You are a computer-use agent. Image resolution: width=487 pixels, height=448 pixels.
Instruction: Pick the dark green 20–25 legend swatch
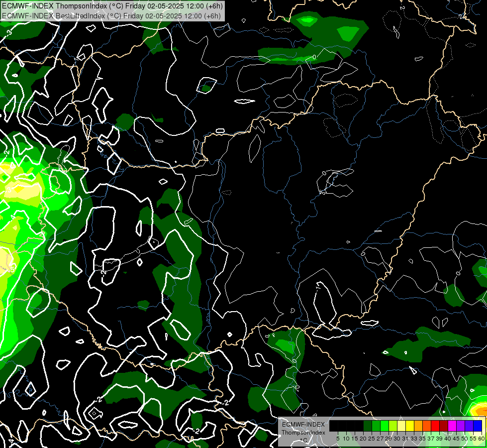tap(368, 426)
